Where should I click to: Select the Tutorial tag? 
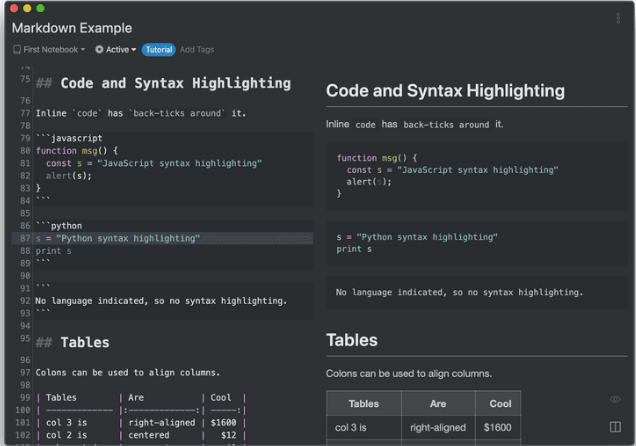[159, 49]
